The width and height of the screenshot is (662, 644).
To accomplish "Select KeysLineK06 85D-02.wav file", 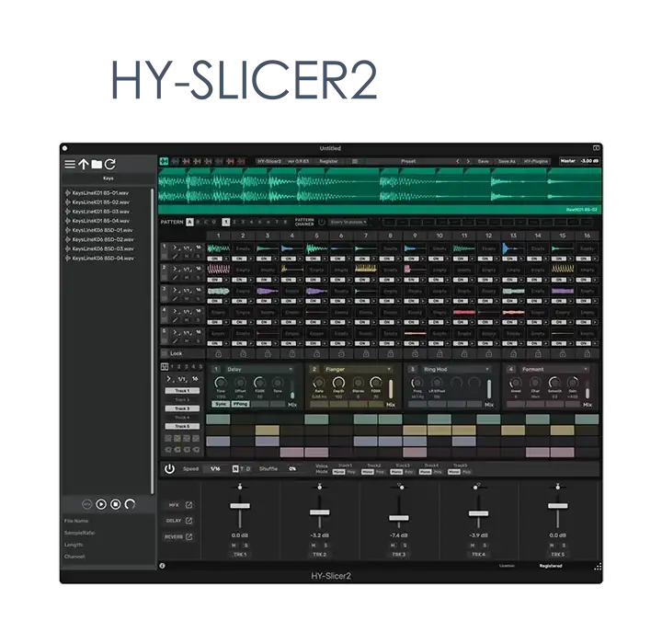I will [103, 239].
